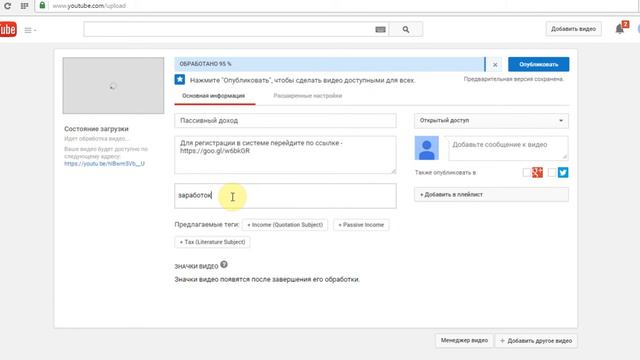Click the browser address bar URL
Image resolution: width=640 pixels, height=360 pixels.
[89, 6]
